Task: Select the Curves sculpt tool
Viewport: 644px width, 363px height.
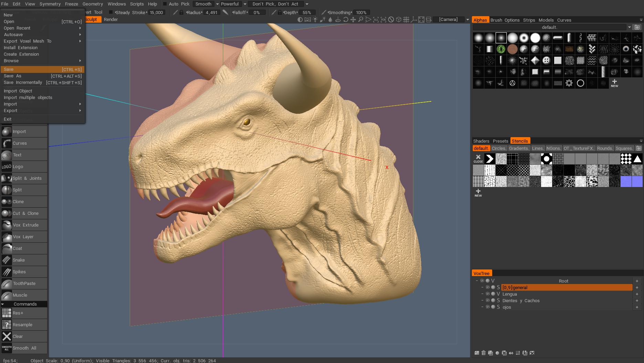Action: coord(24,143)
